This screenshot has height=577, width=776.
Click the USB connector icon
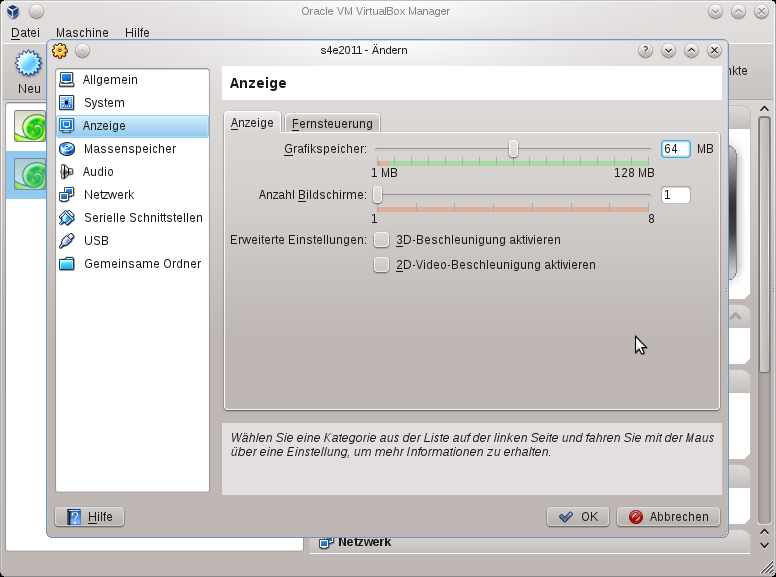click(x=67, y=240)
